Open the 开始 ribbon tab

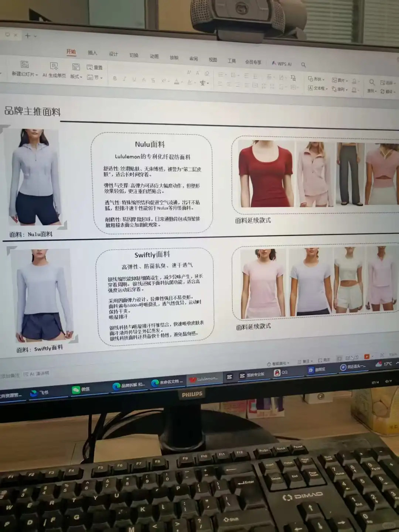tap(71, 52)
